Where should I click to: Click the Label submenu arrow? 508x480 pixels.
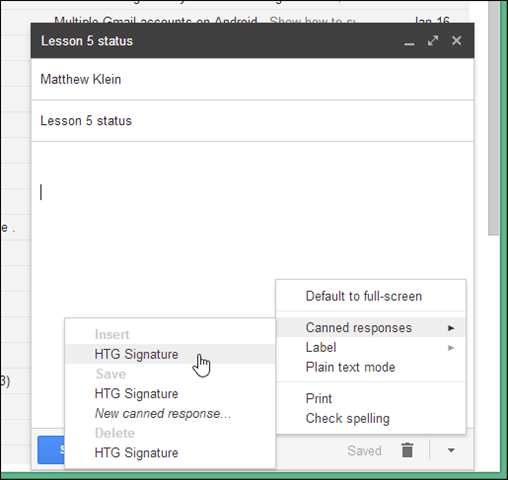pyautogui.click(x=451, y=348)
